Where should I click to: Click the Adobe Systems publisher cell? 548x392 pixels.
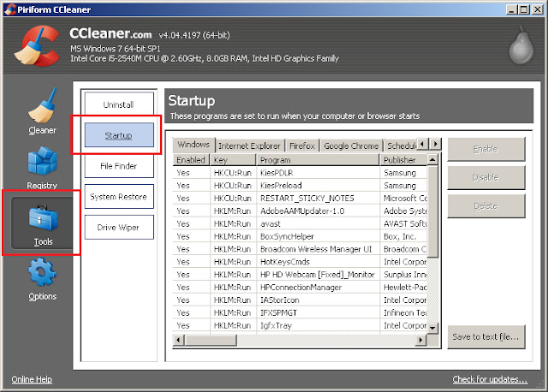click(x=405, y=211)
